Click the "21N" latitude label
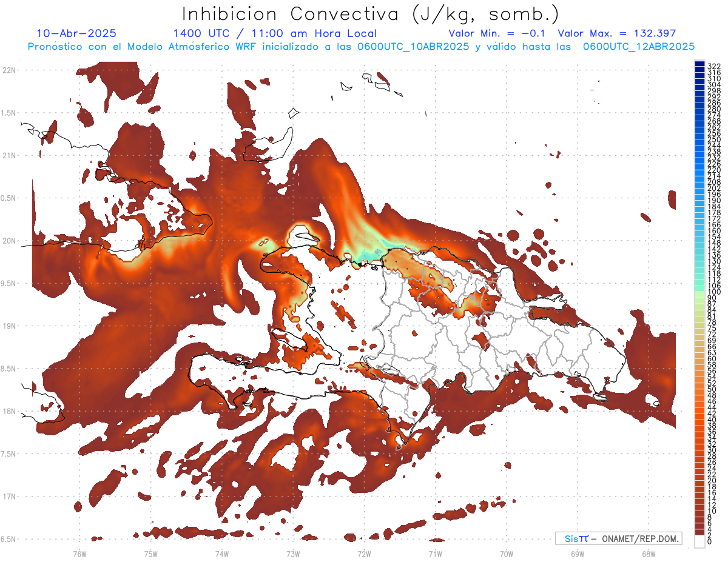 point(10,155)
